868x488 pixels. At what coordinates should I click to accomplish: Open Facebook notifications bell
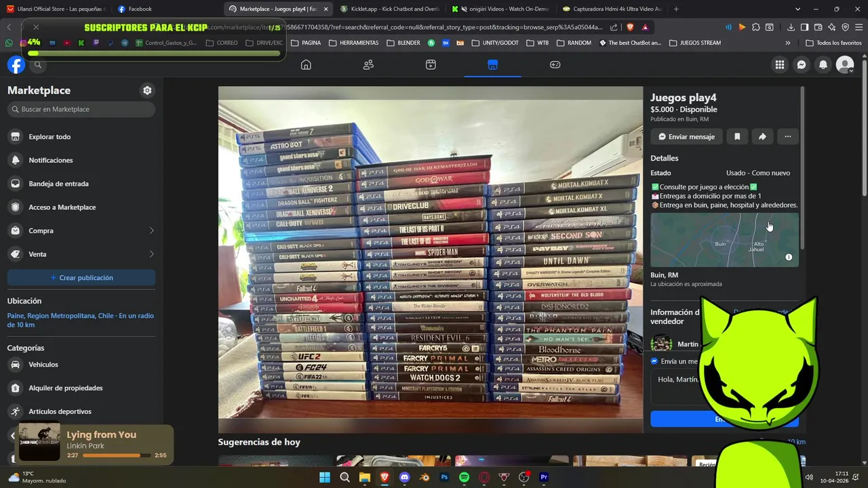pyautogui.click(x=823, y=64)
